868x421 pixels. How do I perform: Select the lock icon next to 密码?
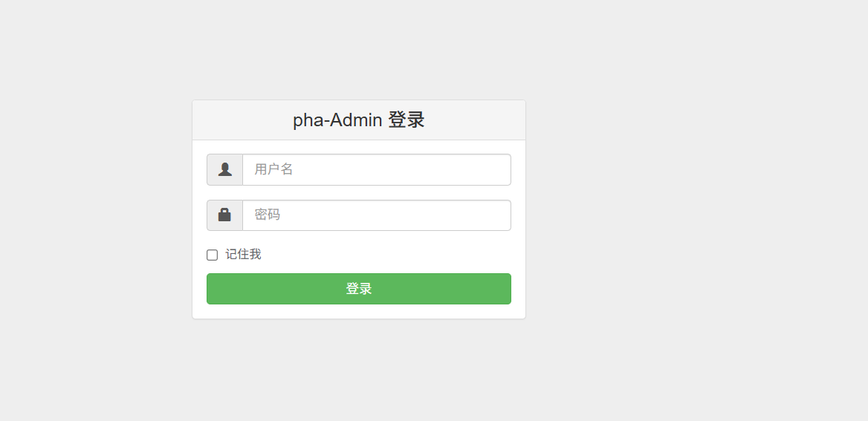[224, 215]
